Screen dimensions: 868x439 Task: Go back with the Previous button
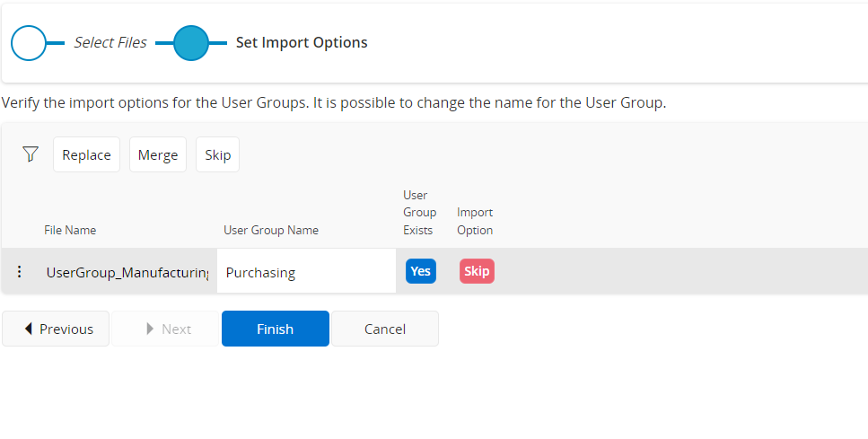(56, 329)
